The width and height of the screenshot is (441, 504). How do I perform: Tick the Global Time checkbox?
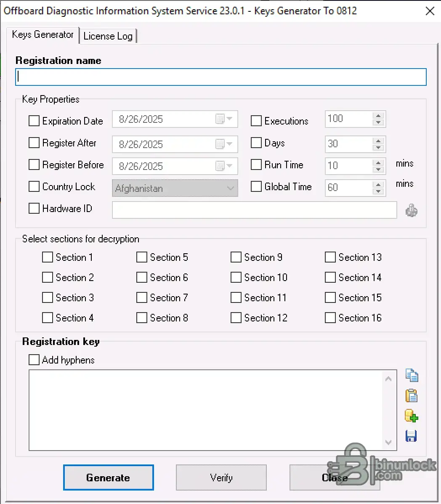pos(256,186)
